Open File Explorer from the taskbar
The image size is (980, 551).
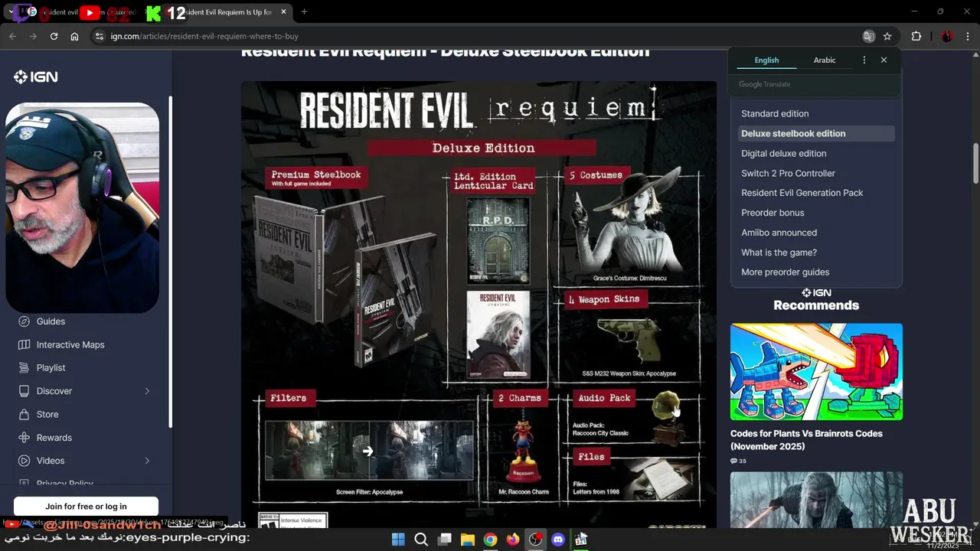[467, 540]
